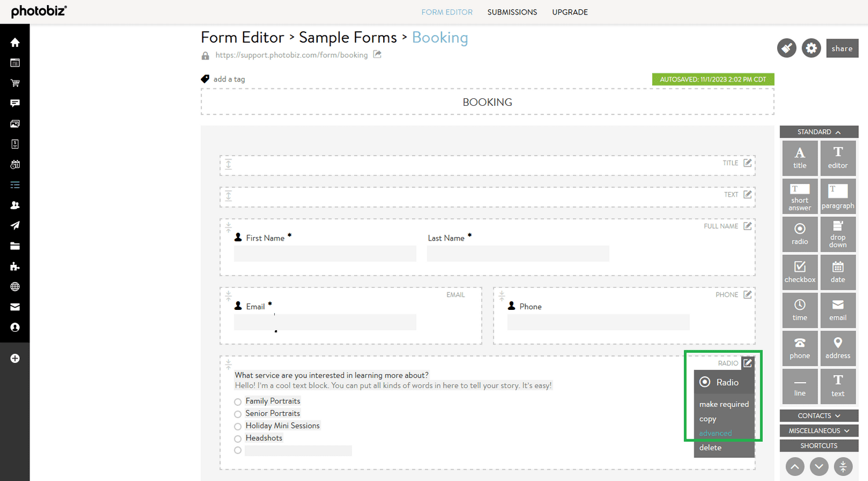This screenshot has width=868, height=481.
Task: Expand the Contacts elements section
Action: (x=819, y=416)
